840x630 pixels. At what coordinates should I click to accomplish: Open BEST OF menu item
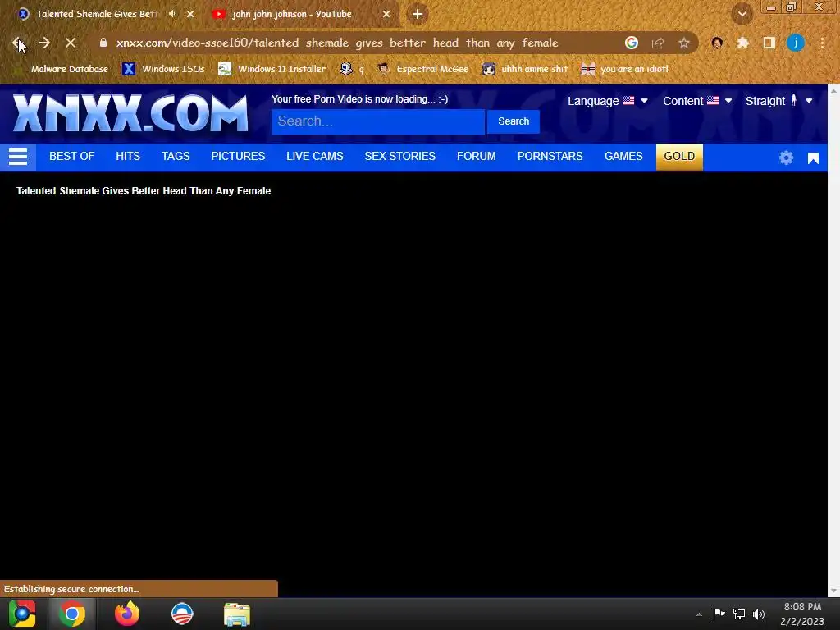click(x=72, y=157)
